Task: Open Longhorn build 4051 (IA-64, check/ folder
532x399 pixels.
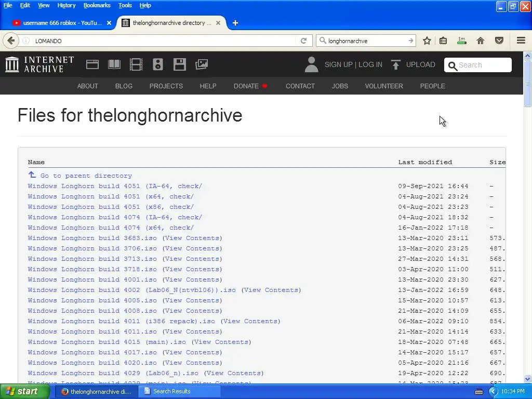Action: coord(115,186)
